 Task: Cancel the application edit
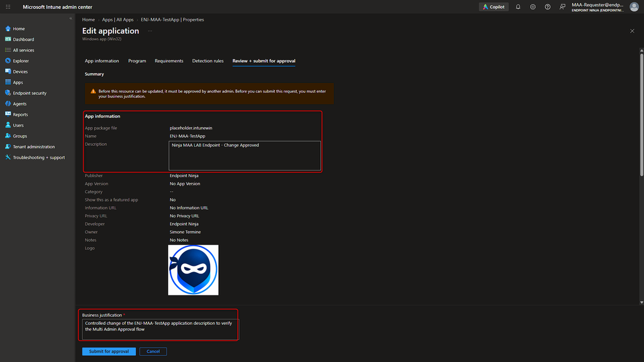point(153,351)
